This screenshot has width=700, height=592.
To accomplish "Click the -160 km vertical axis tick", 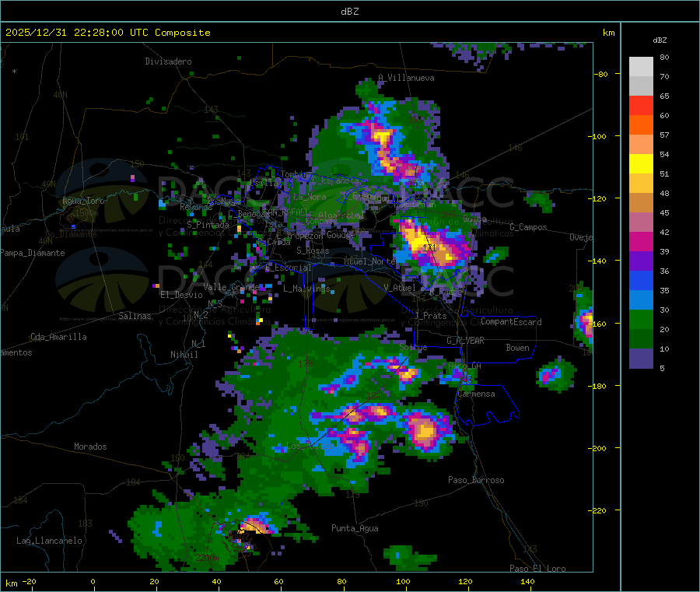I will point(597,324).
